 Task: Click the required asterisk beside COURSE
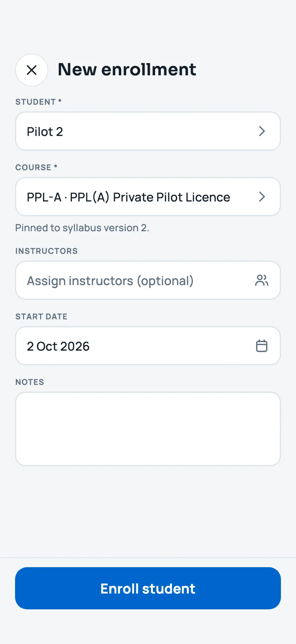pos(55,166)
